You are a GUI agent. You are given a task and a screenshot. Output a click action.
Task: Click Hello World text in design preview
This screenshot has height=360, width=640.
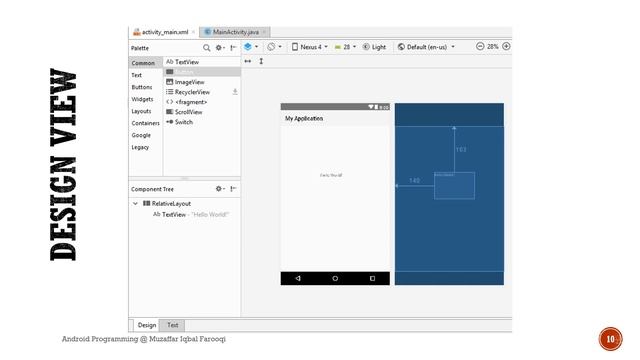tap(331, 175)
